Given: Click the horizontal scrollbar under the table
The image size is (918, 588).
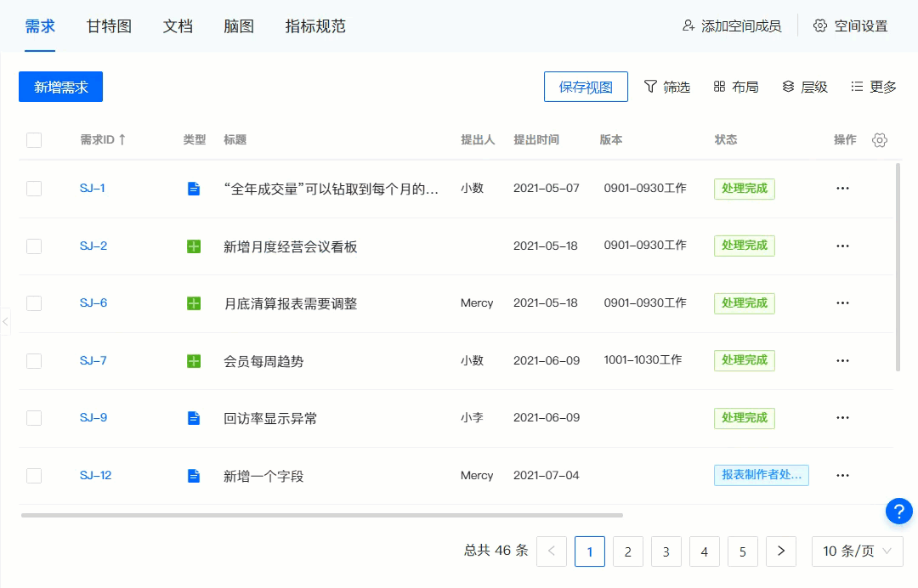Looking at the screenshot, I should (321, 515).
